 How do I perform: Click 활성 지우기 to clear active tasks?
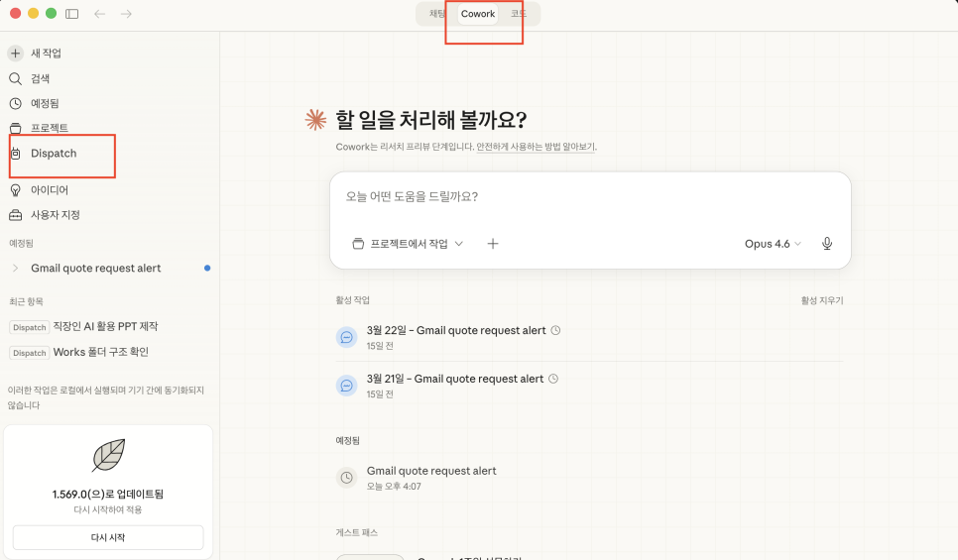click(822, 300)
